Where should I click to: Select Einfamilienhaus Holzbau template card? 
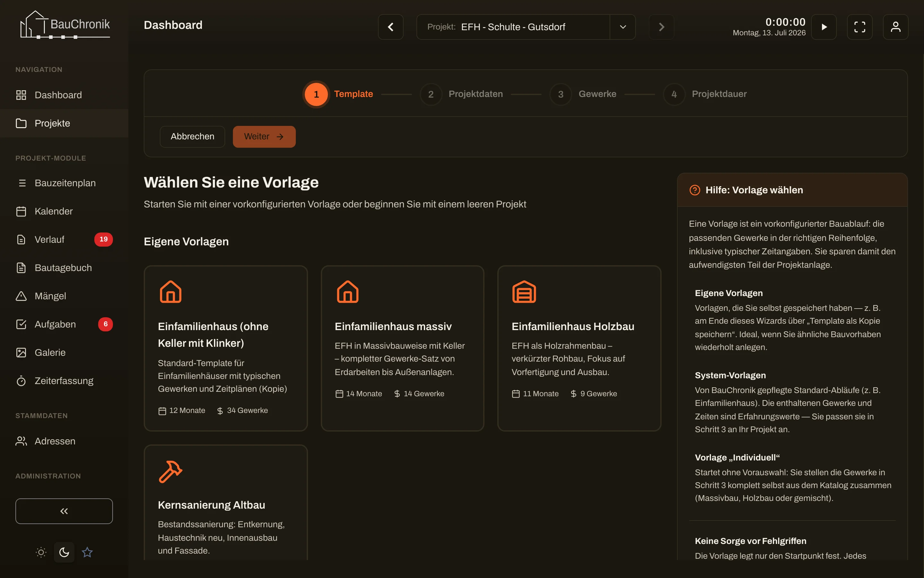tap(579, 348)
